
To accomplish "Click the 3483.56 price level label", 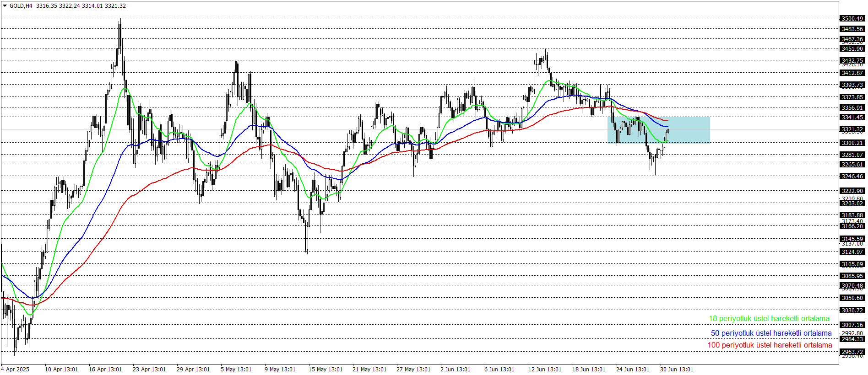I will pyautogui.click(x=852, y=29).
